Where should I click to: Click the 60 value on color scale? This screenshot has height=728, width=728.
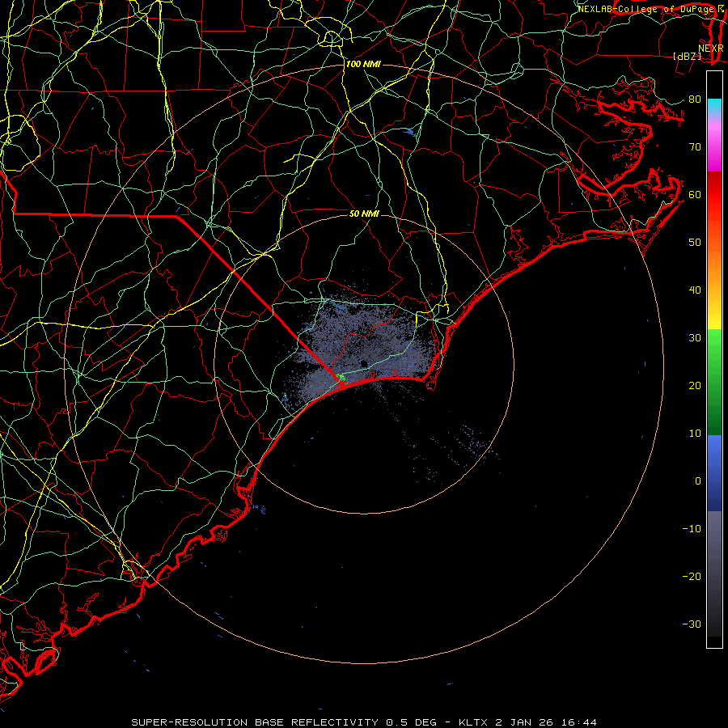[695, 195]
